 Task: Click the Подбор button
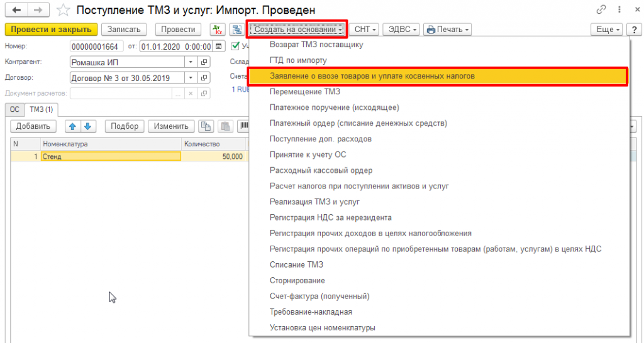125,126
